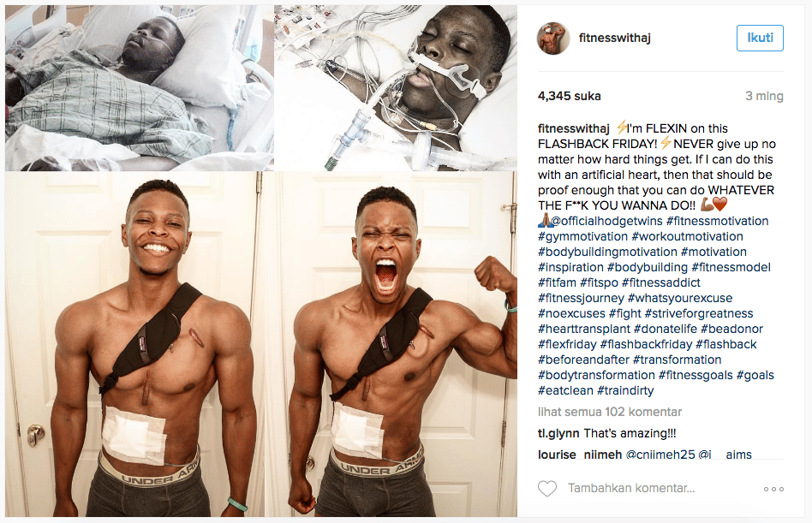Open the #beforeandafter hashtag
Screen dimensions: 812x523
tap(583, 360)
